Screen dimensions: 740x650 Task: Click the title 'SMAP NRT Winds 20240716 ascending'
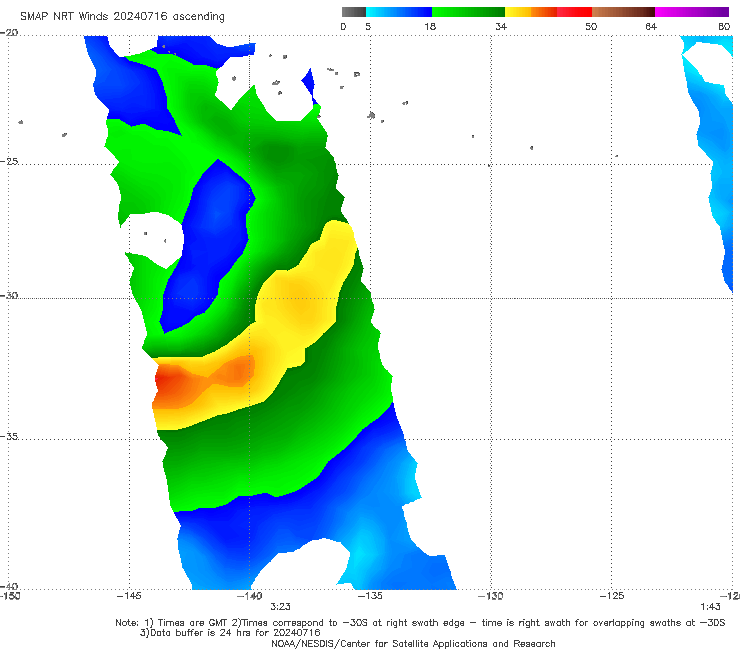[122, 16]
